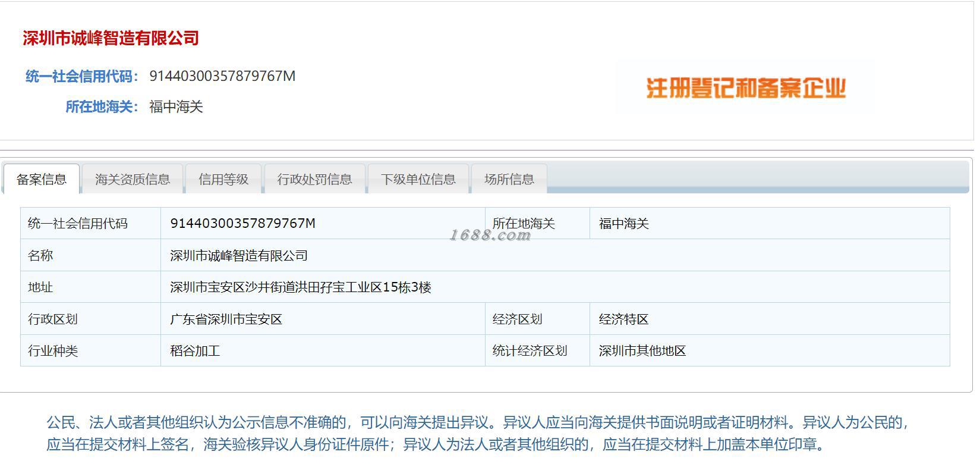Open the 备案信息 tab

point(41,179)
